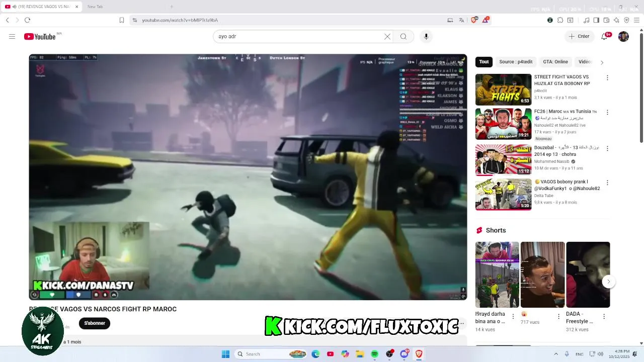The width and height of the screenshot is (644, 362).
Task: Click the Créer button
Action: (x=579, y=37)
